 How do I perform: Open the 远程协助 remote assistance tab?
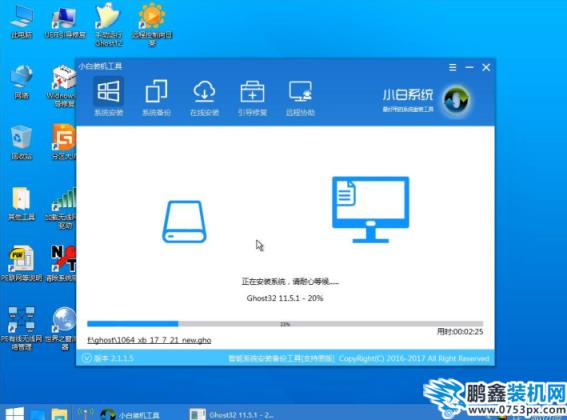coord(300,98)
